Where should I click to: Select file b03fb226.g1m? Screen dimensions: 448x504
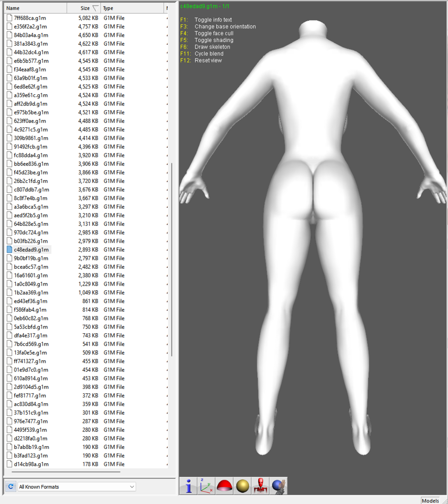30,241
